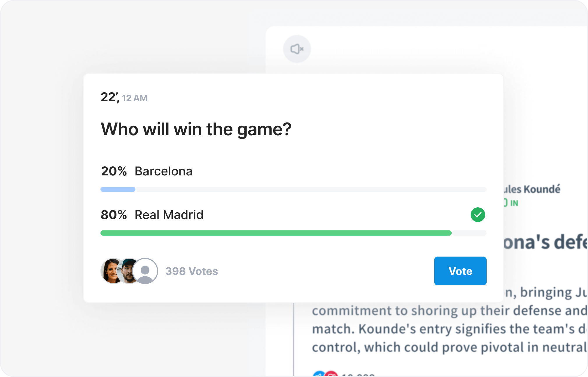
Task: Click the 22' minute timestamp
Action: tap(110, 97)
